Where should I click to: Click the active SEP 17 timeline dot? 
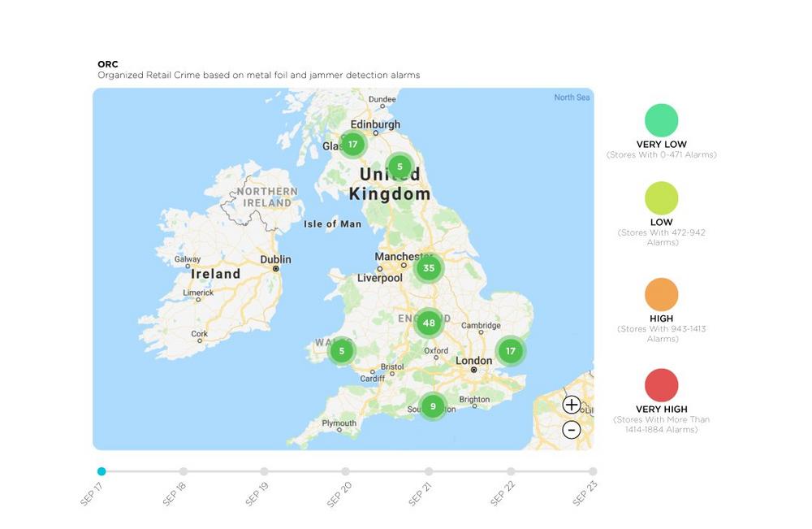(101, 471)
